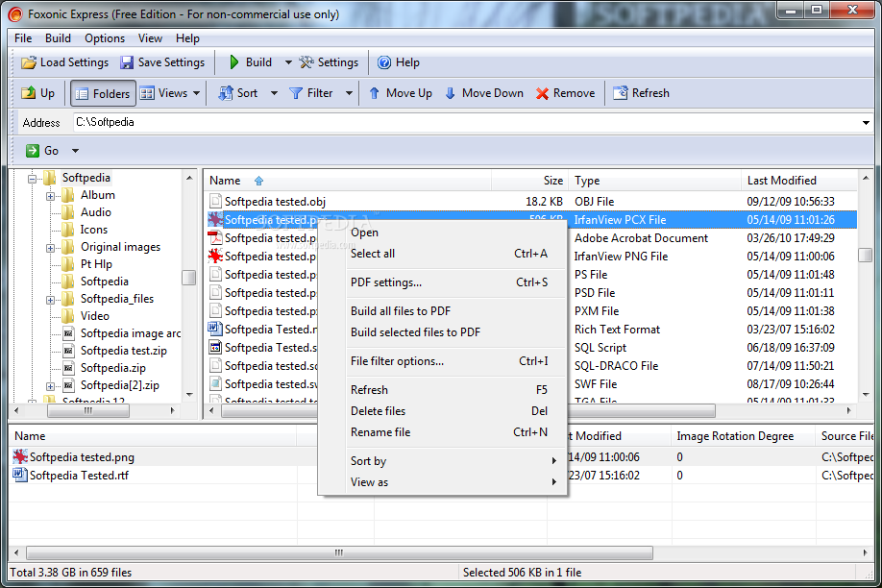Screen dimensions: 882x588
Task: Go up one folder with Up icon
Action: 28,93
